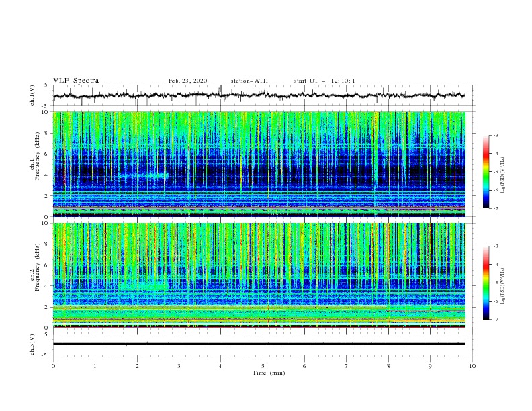Screen dimensions: 532x411
Task: Click the "-3" tick on ch.2 color bar
Action: click(496, 246)
